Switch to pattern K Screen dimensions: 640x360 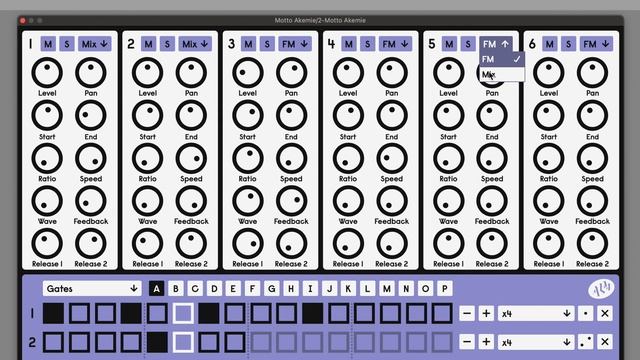coord(348,289)
